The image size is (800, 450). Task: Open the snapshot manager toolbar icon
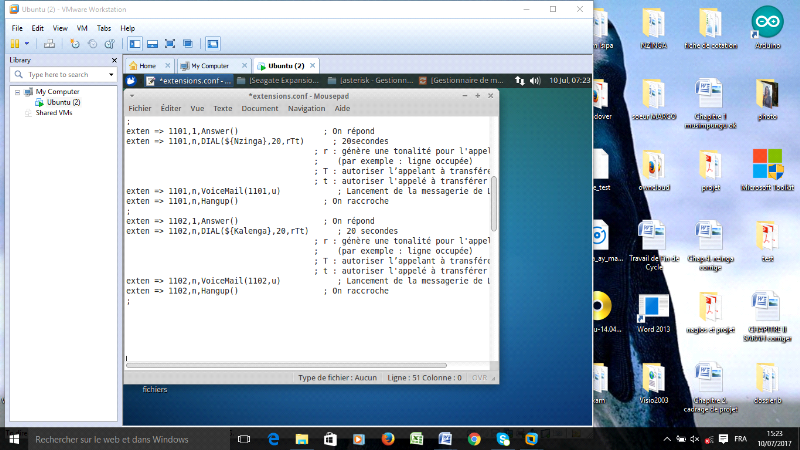tap(108, 44)
